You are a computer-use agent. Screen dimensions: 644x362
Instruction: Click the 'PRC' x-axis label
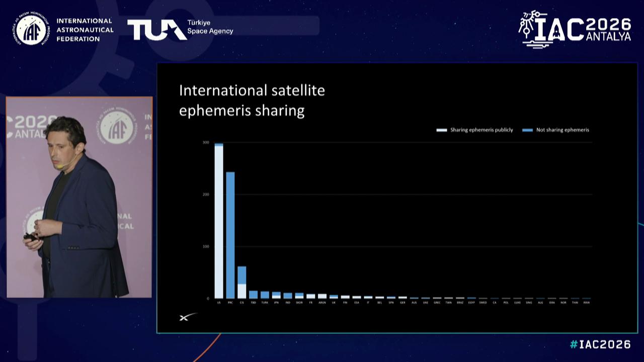(x=230, y=303)
